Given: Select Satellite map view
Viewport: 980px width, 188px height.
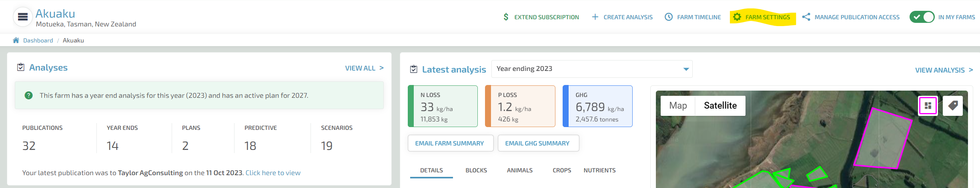Looking at the screenshot, I should (x=720, y=105).
